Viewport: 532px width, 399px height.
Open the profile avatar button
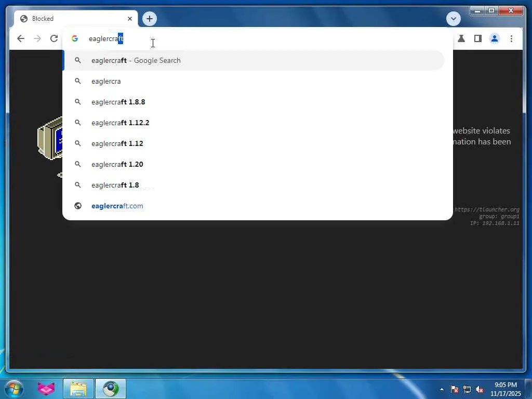495,38
